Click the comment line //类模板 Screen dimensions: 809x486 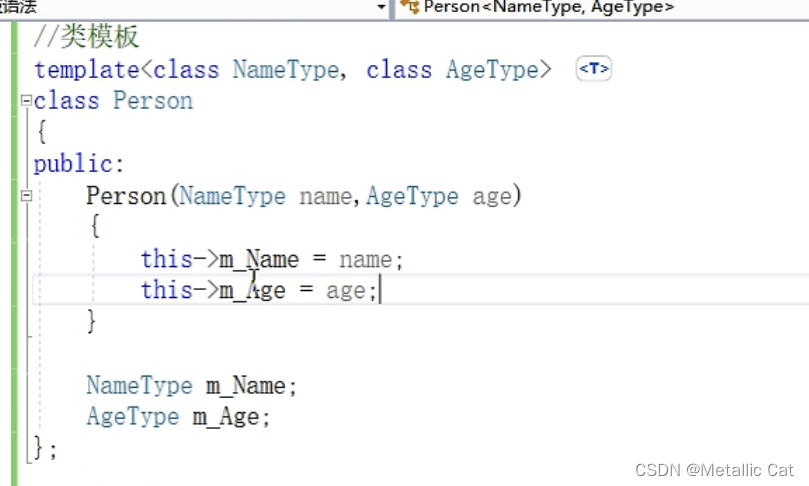click(86, 37)
